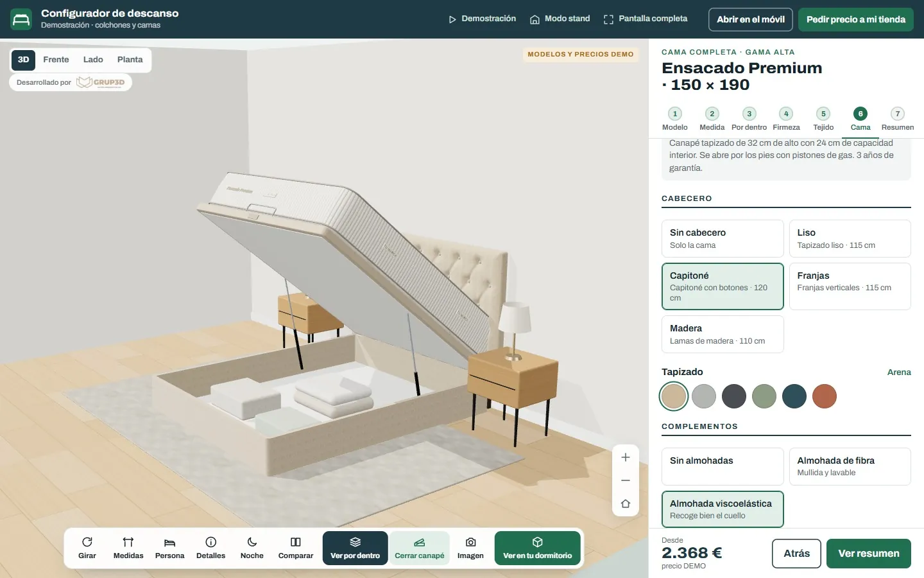This screenshot has height=578, width=924.
Task: Toggle the Persona figure in scene
Action: point(169,548)
